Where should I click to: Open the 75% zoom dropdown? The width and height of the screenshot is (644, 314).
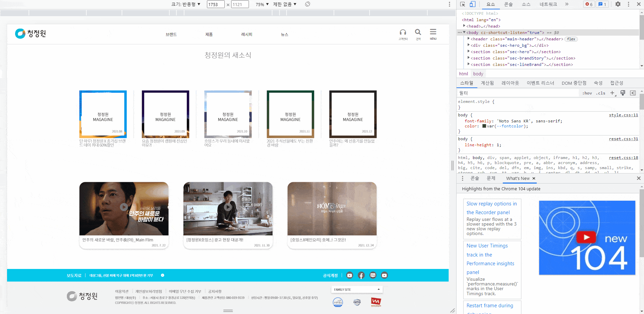tap(262, 4)
